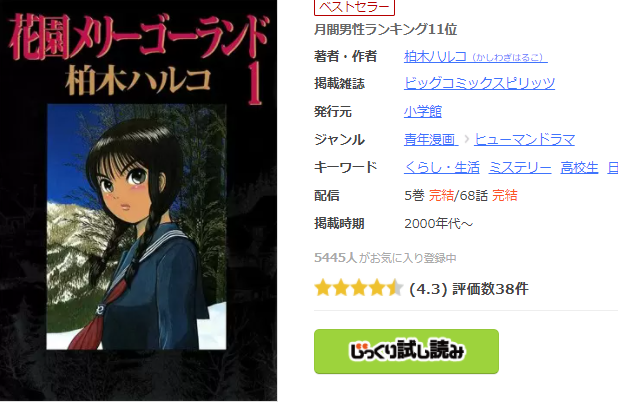Open the ビッグコミックスピリッツ magazine link
Viewport: 618px width, 406px height.
[x=479, y=83]
